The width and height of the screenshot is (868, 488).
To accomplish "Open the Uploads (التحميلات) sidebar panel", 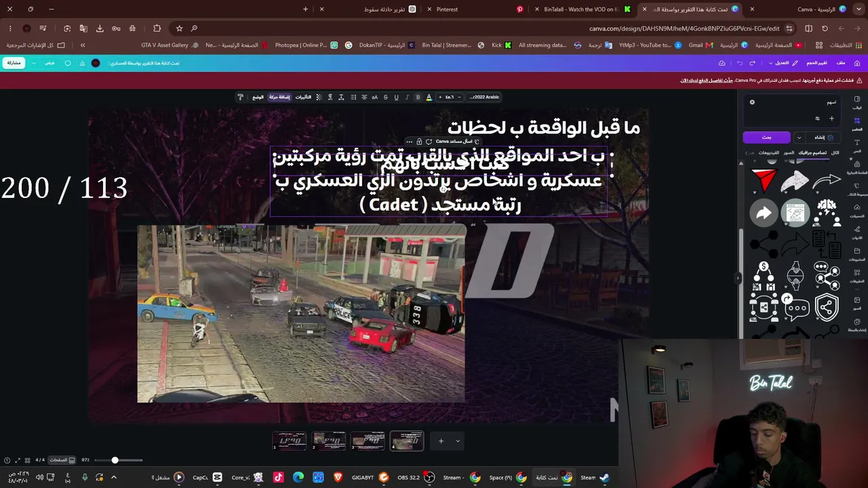I will click(x=857, y=210).
